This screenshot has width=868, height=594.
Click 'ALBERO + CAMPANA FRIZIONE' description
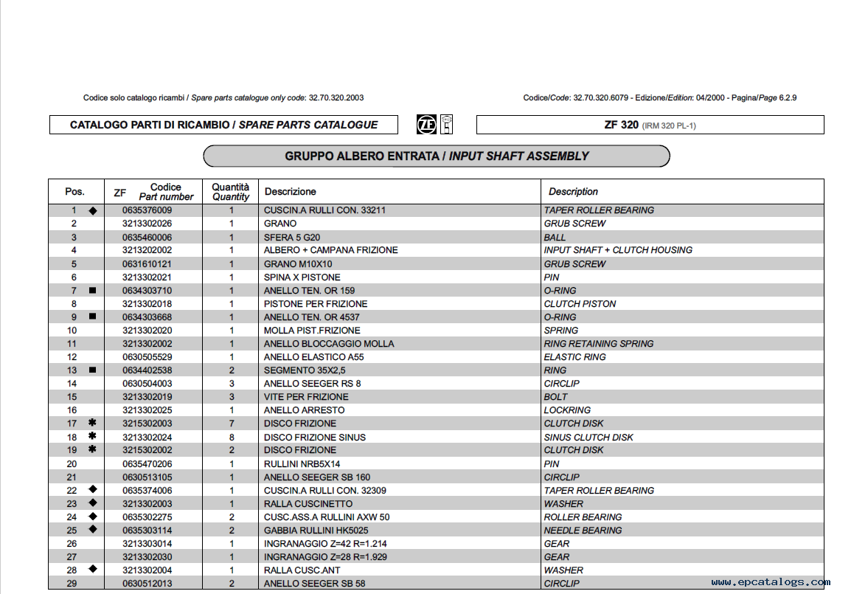click(330, 250)
